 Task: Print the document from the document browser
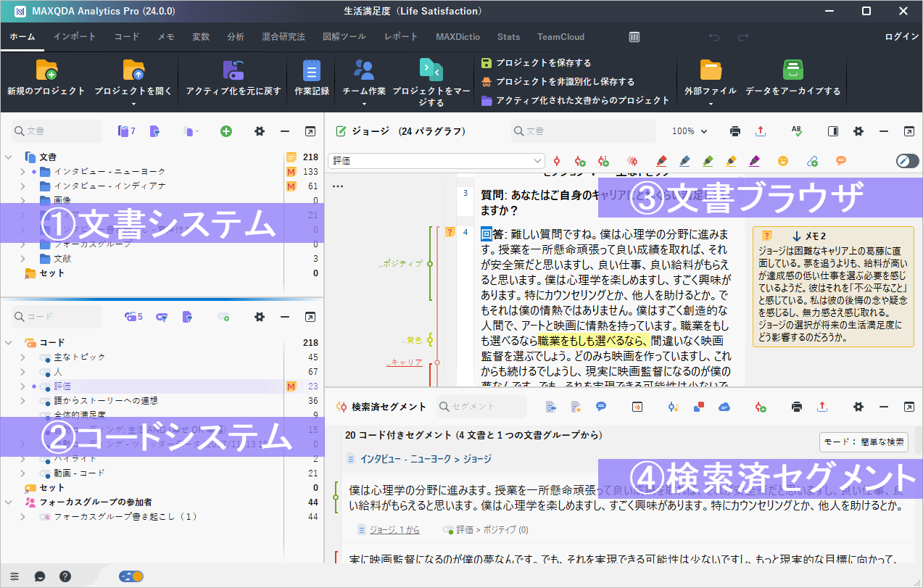[735, 131]
